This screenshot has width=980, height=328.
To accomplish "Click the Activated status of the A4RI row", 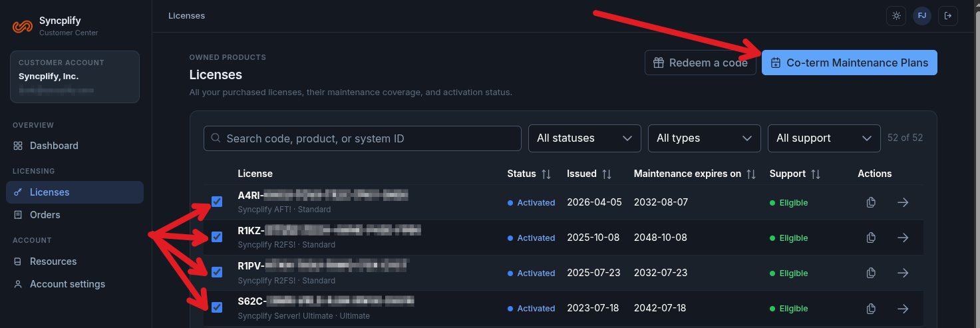I will tap(531, 203).
